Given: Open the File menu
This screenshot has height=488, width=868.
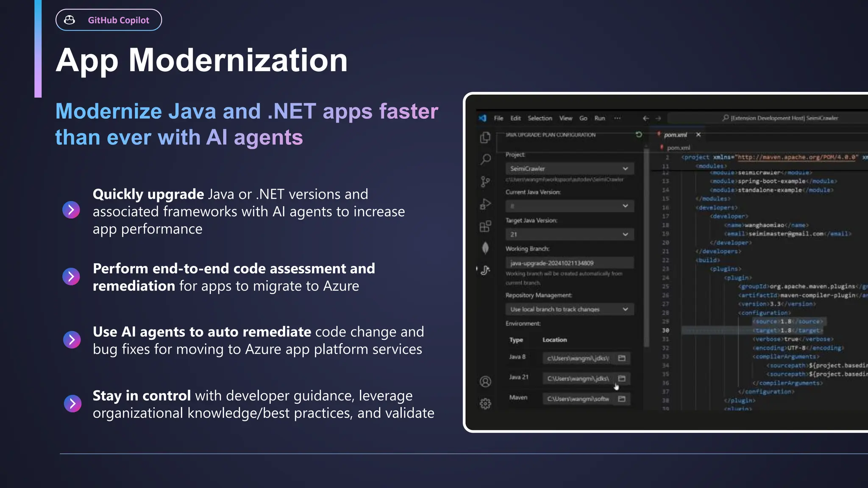Looking at the screenshot, I should coord(498,118).
